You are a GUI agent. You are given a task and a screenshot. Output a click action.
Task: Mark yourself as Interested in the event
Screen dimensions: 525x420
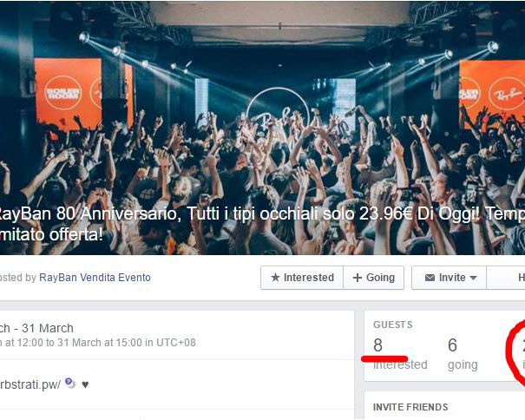(302, 278)
